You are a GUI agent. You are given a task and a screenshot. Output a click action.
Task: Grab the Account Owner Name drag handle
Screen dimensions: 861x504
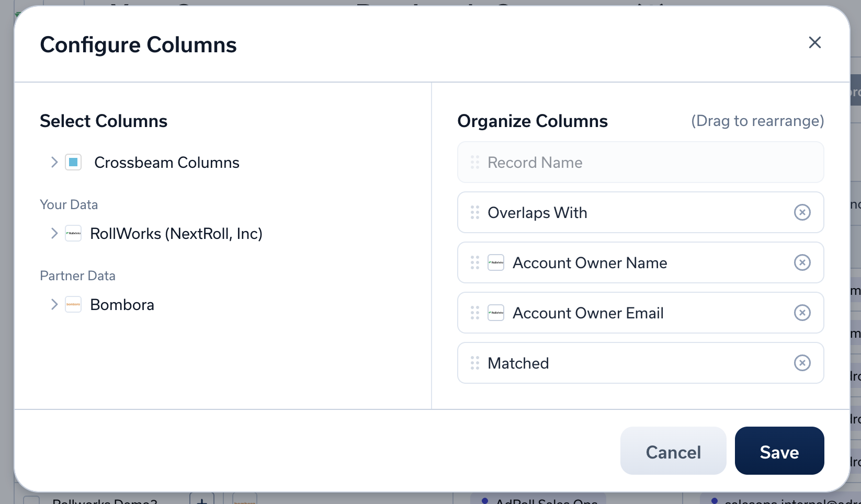tap(475, 262)
